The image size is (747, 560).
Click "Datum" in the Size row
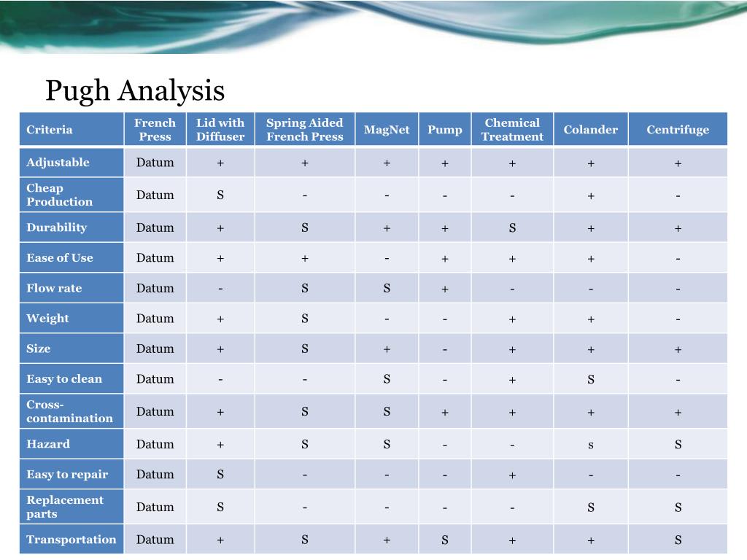point(155,349)
